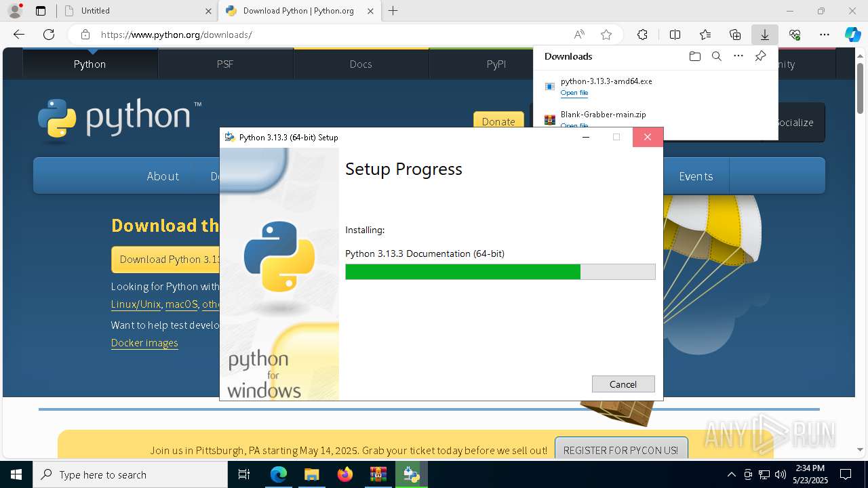
Task: Close the Download Python tab
Action: click(370, 11)
